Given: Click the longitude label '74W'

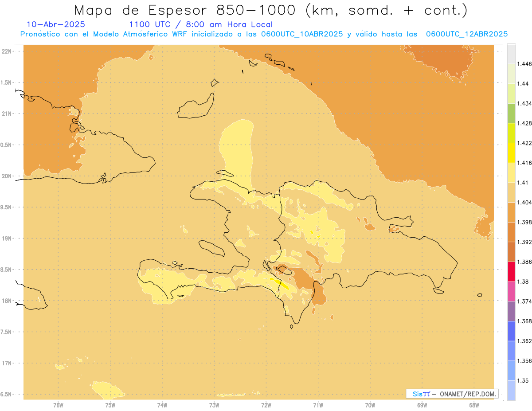Looking at the screenshot, I should click(x=162, y=405).
